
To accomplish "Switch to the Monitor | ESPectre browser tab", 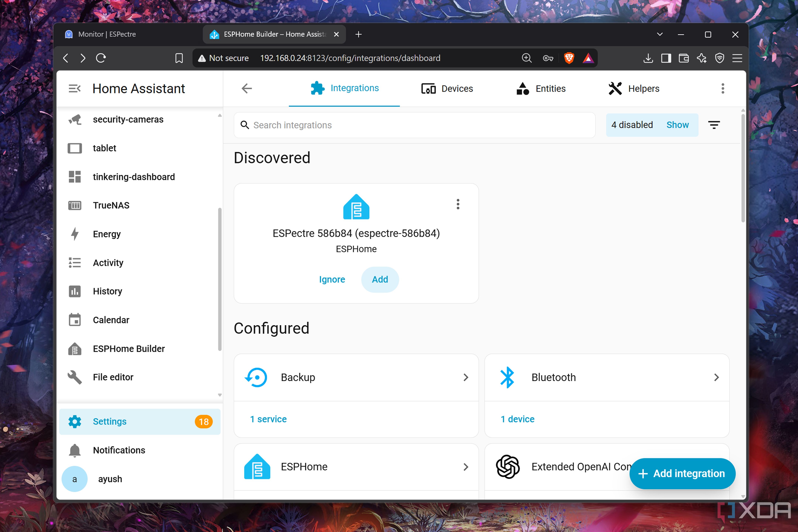I will (x=129, y=34).
